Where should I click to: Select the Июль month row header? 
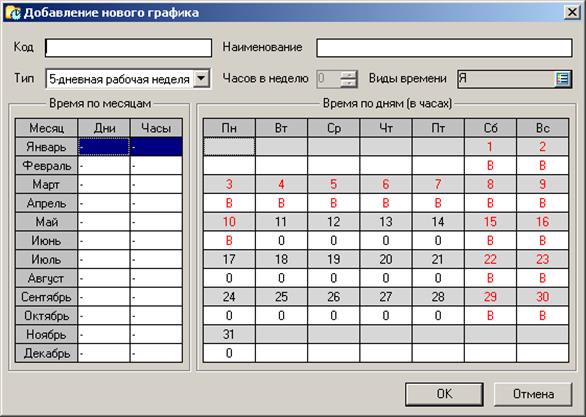(46, 259)
